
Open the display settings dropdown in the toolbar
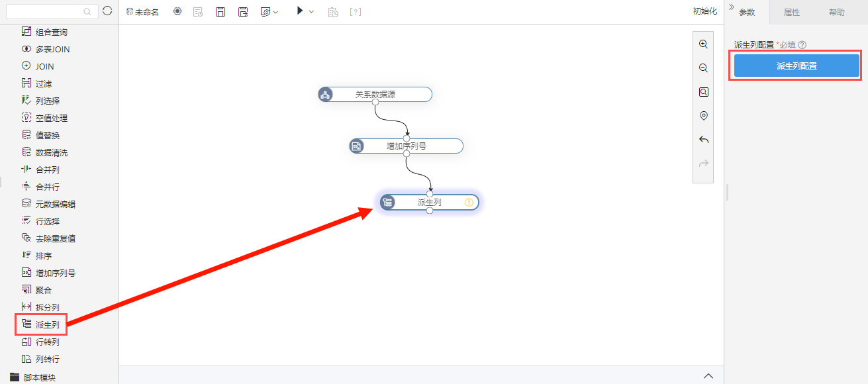(269, 12)
